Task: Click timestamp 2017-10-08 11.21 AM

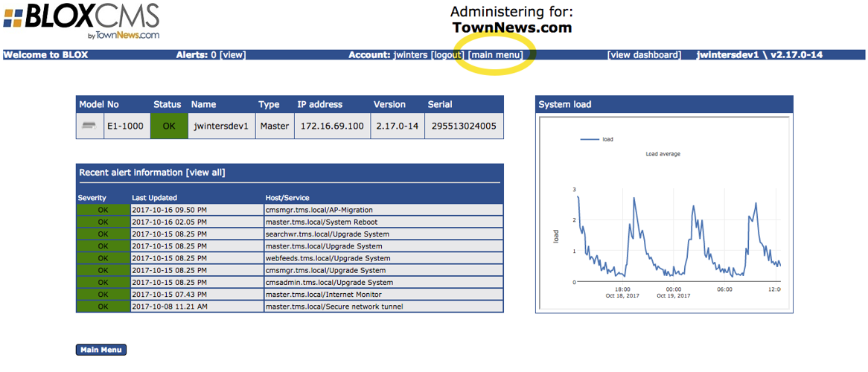Action: point(170,307)
